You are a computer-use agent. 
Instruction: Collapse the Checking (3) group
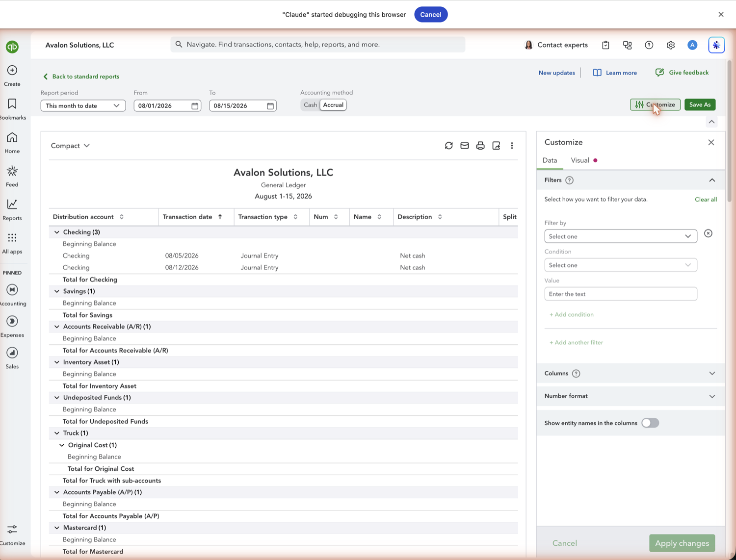(57, 232)
